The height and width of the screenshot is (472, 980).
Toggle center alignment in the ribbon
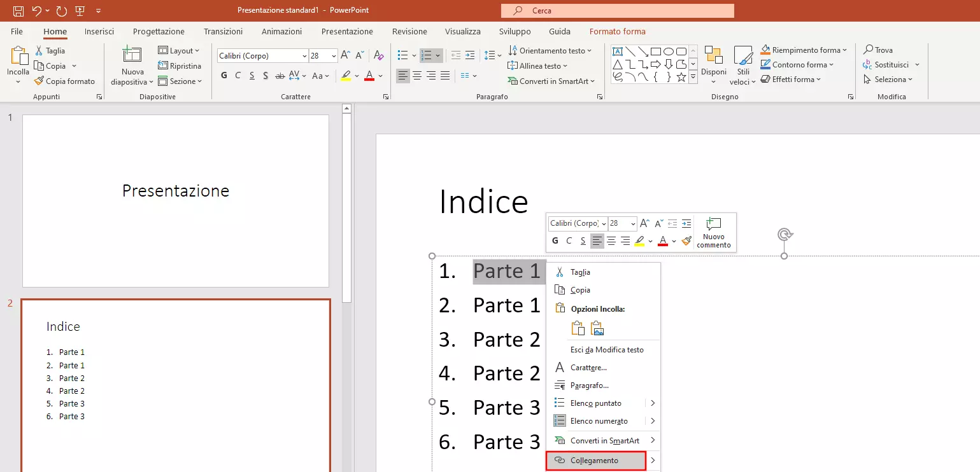coord(417,76)
